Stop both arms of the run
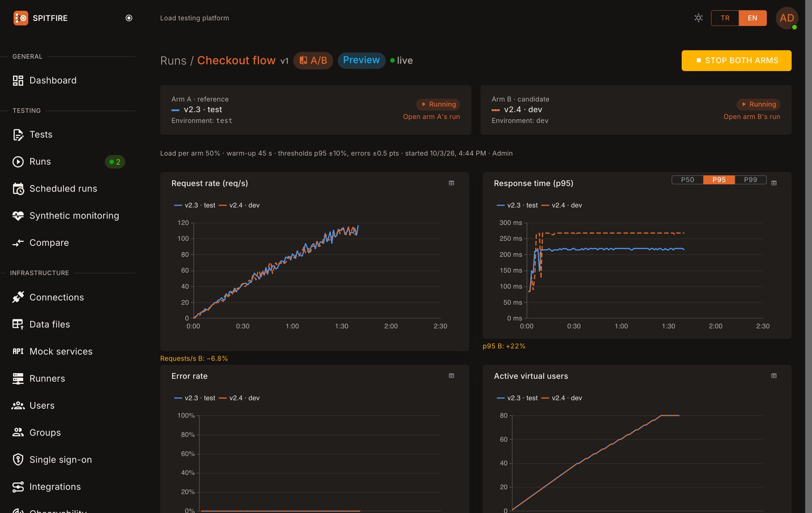812x513 pixels. point(736,60)
